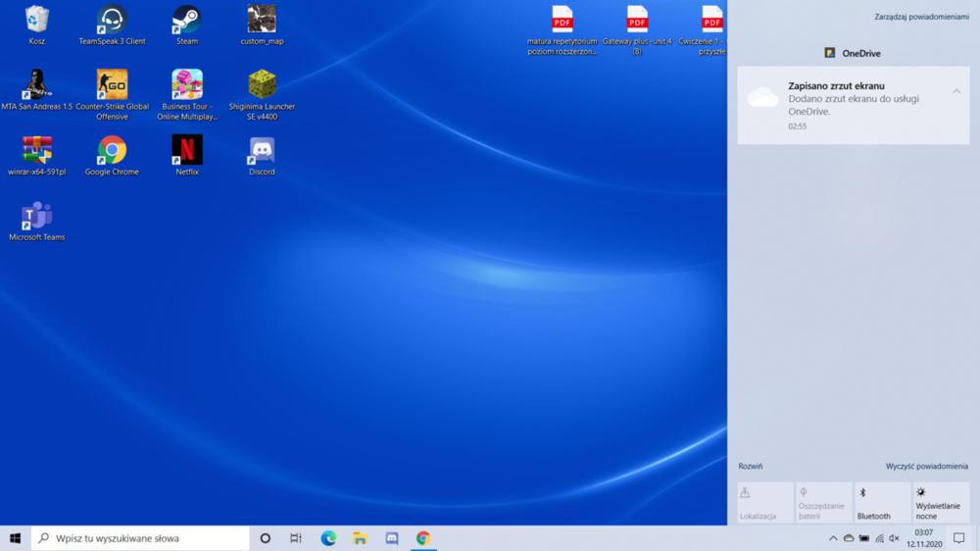Select Google Chrome desktop shortcut
Image resolution: width=980 pixels, height=551 pixels.
(112, 156)
